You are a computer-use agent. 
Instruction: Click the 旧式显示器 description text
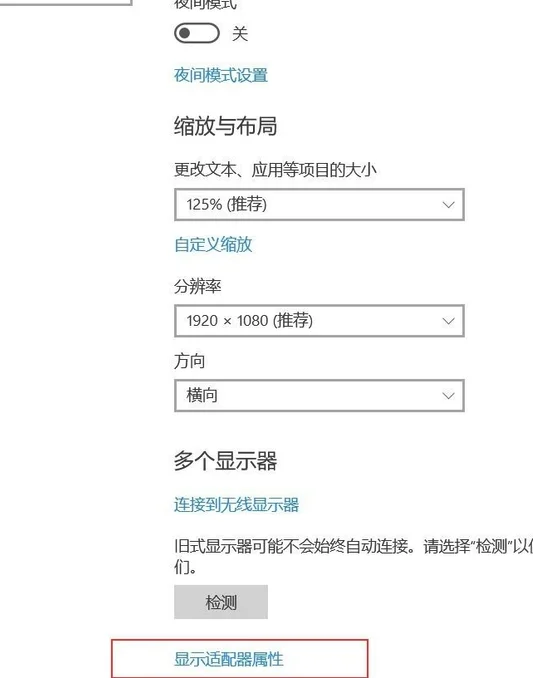click(354, 556)
